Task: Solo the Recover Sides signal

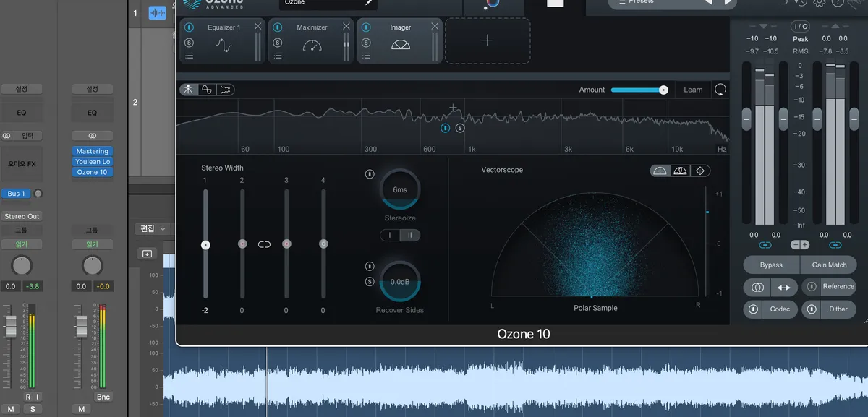Action: click(370, 281)
